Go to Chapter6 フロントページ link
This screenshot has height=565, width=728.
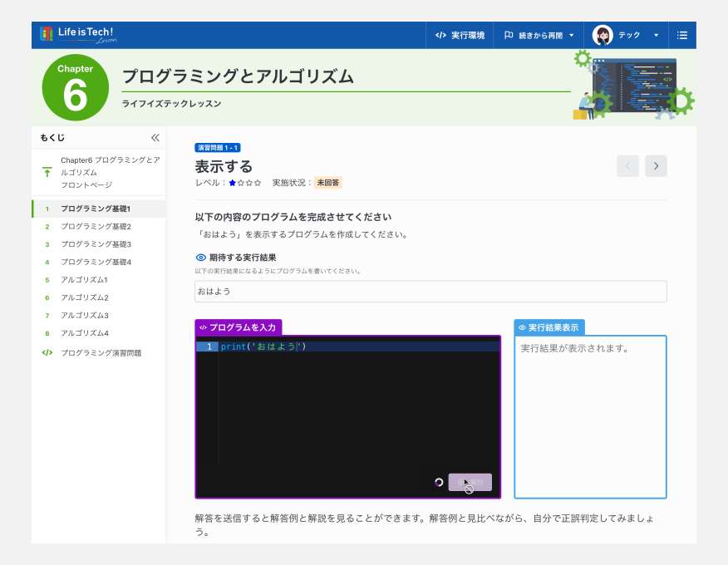point(98,172)
